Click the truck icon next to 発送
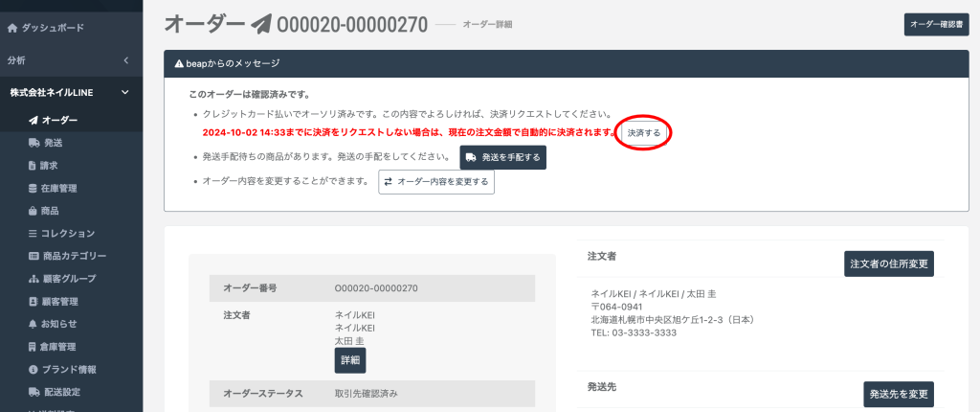This screenshot has width=980, height=412. coord(33,143)
